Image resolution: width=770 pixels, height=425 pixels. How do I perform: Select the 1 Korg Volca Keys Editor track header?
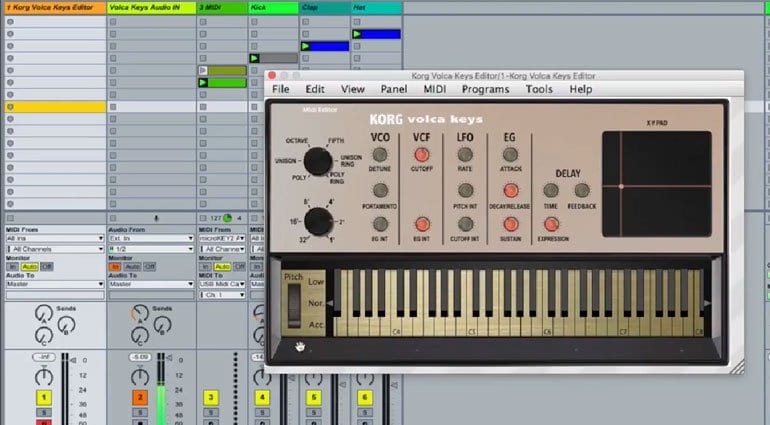[55, 7]
